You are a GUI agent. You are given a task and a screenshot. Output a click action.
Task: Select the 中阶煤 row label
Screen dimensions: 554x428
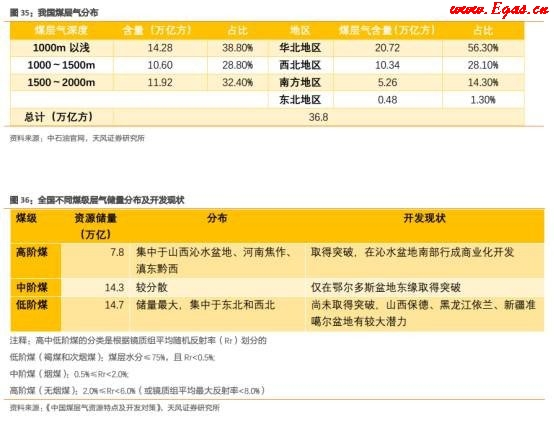(32, 287)
